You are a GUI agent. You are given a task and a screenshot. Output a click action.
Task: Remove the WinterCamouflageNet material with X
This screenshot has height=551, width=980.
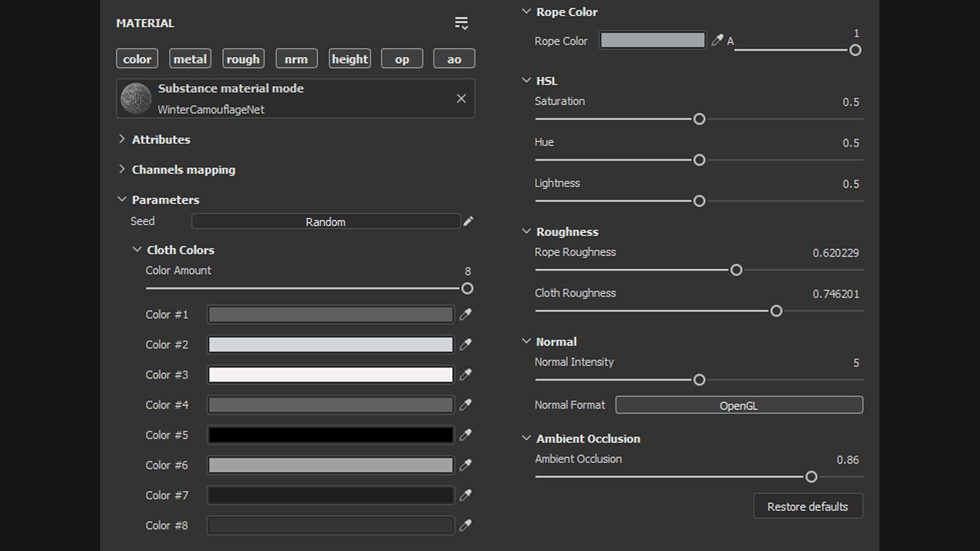click(x=461, y=99)
